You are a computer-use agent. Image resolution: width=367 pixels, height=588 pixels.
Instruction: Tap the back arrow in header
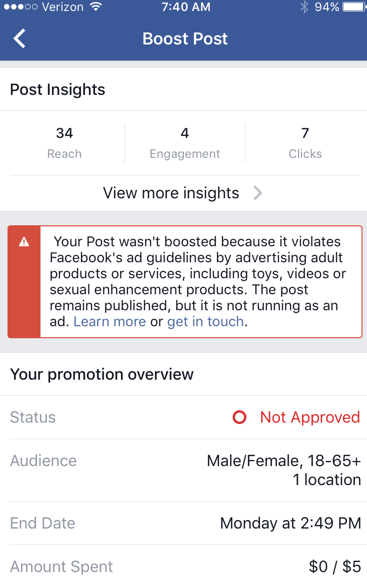click(19, 38)
